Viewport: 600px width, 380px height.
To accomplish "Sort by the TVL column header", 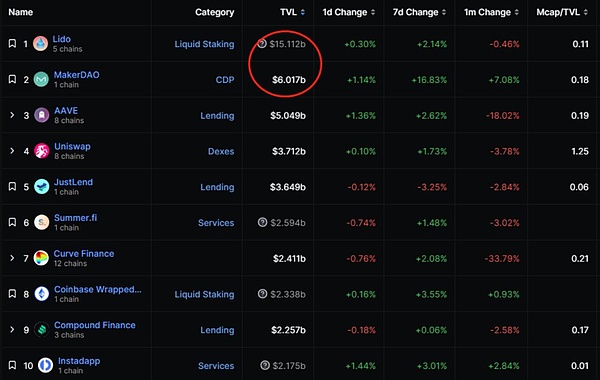I will point(292,12).
